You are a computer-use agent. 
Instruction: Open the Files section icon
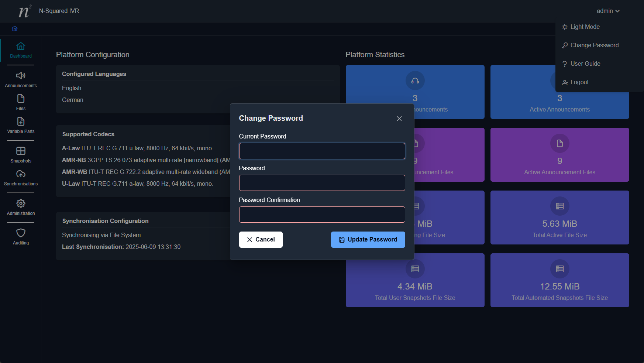pos(21,99)
